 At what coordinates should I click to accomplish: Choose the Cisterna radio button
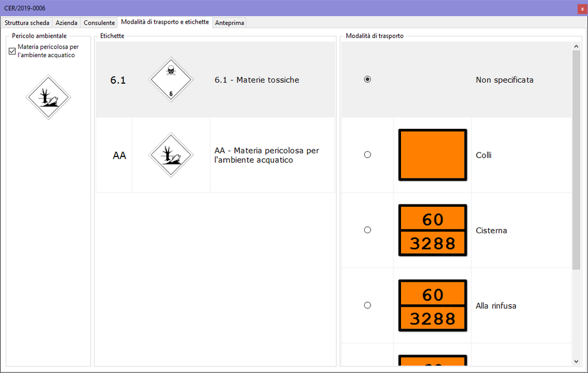pyautogui.click(x=368, y=230)
